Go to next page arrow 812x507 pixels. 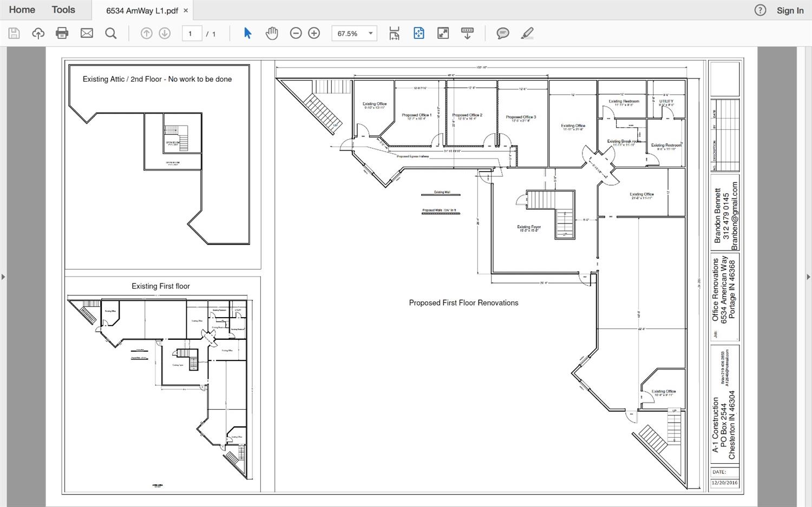165,34
